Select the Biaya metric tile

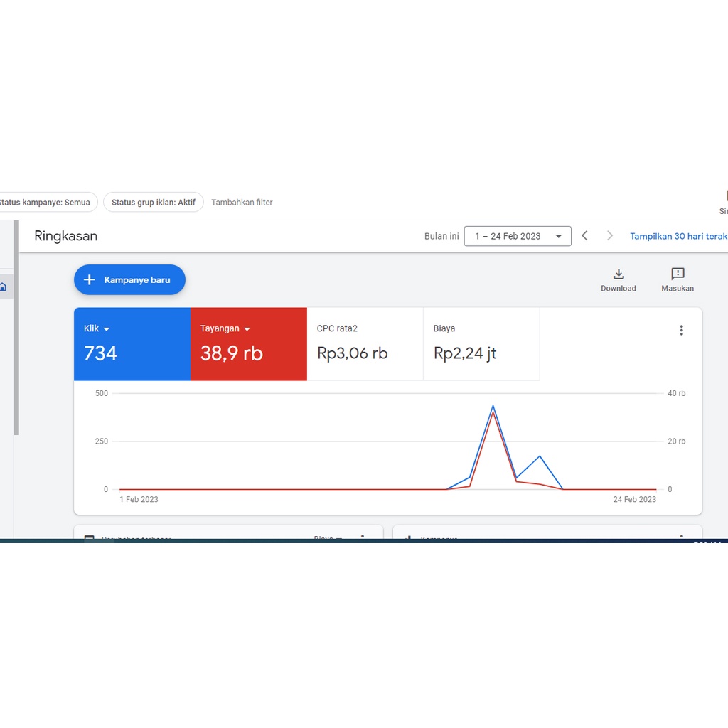[x=481, y=344]
